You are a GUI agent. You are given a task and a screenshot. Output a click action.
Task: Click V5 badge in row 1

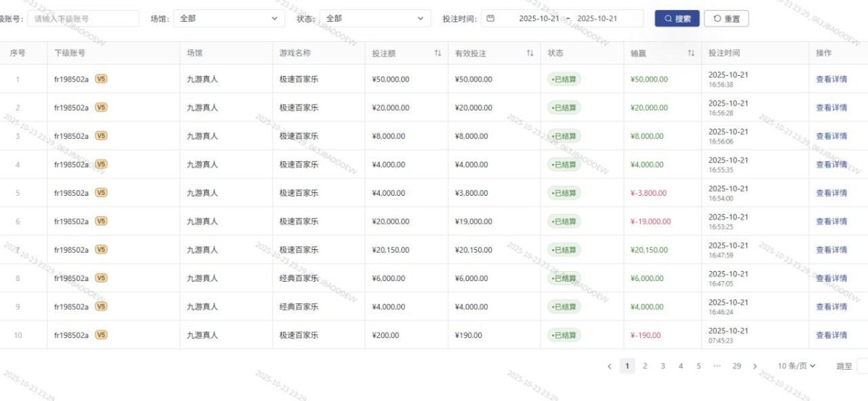click(x=101, y=79)
